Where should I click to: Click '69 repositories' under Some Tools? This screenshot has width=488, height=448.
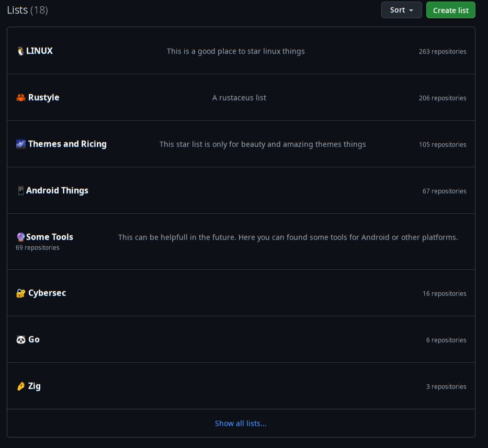click(x=38, y=248)
